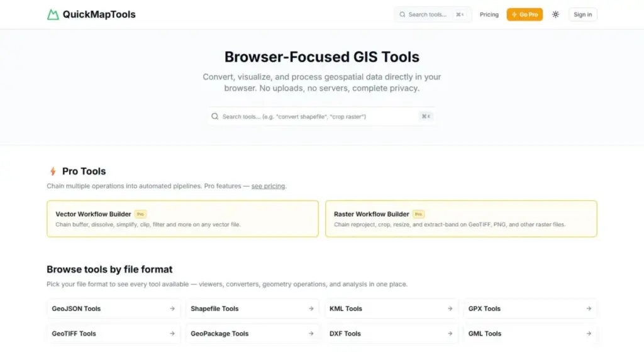Image resolution: width=644 pixels, height=362 pixels.
Task: Click the Sign in button
Action: pyautogui.click(x=582, y=14)
